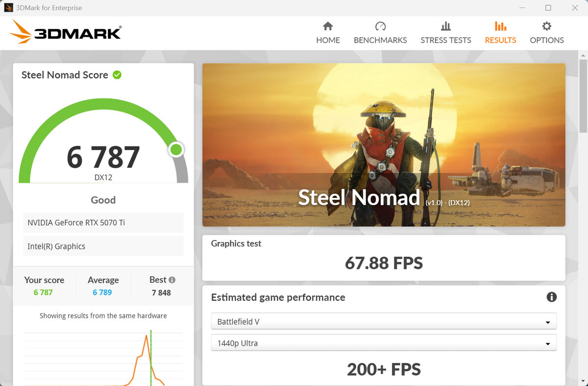Click the green validation checkmark icon

[117, 75]
